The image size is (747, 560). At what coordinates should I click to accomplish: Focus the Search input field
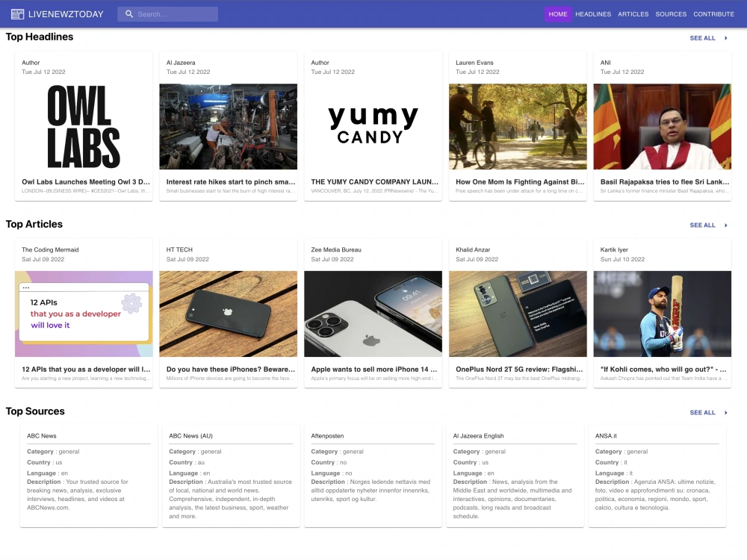167,14
